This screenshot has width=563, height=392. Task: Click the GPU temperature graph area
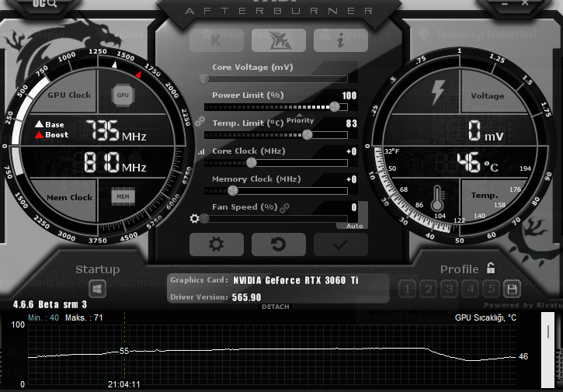pos(272,356)
